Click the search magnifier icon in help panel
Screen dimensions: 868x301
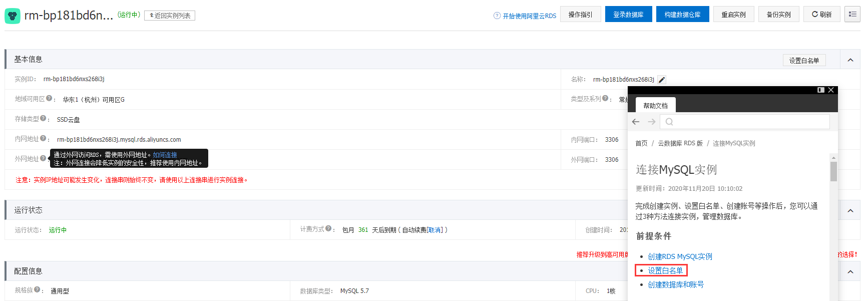click(x=669, y=122)
